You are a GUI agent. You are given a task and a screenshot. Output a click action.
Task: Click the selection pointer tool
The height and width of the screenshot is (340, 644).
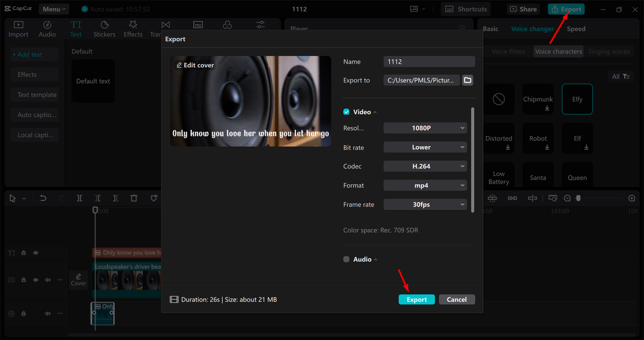13,198
